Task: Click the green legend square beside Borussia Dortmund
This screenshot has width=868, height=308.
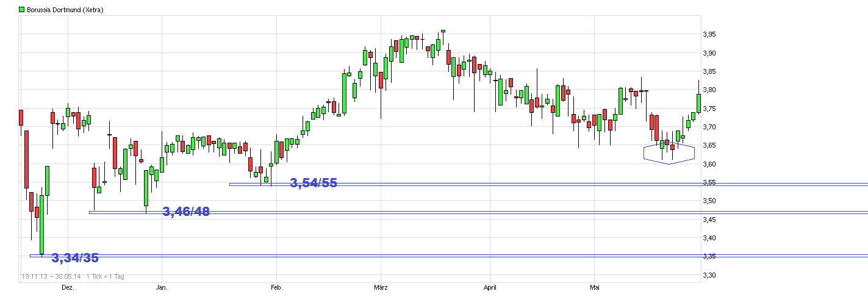Action: point(22,10)
